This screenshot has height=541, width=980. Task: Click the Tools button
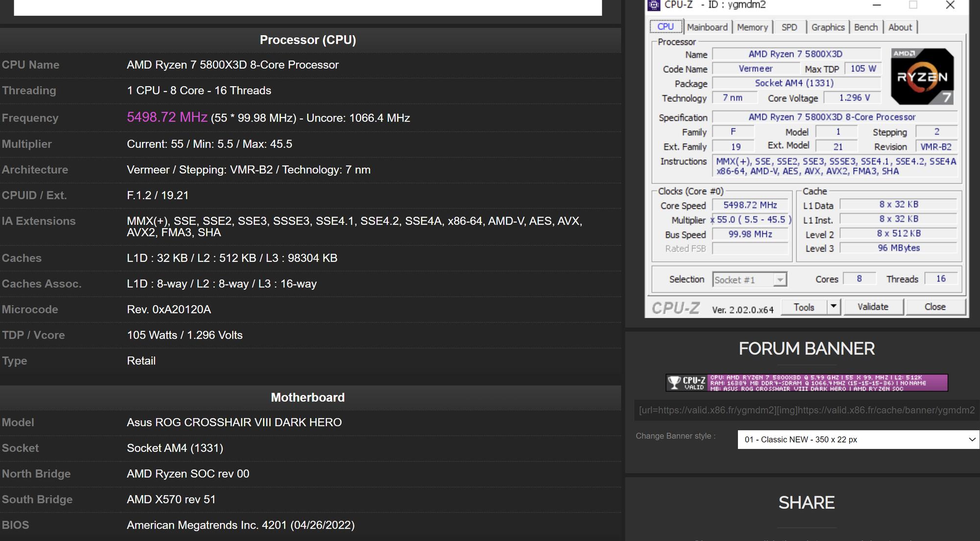coord(804,307)
